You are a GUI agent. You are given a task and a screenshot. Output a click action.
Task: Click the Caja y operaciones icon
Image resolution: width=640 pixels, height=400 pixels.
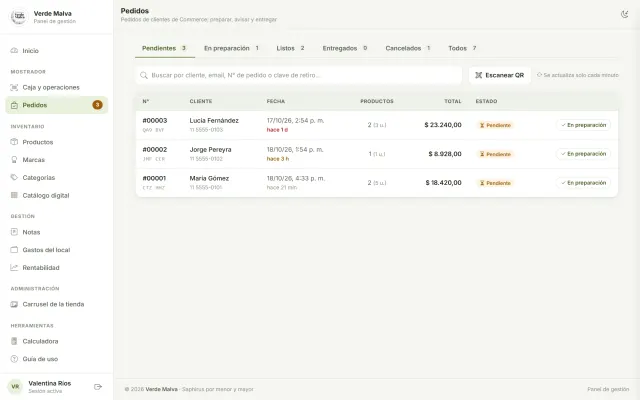coord(14,87)
